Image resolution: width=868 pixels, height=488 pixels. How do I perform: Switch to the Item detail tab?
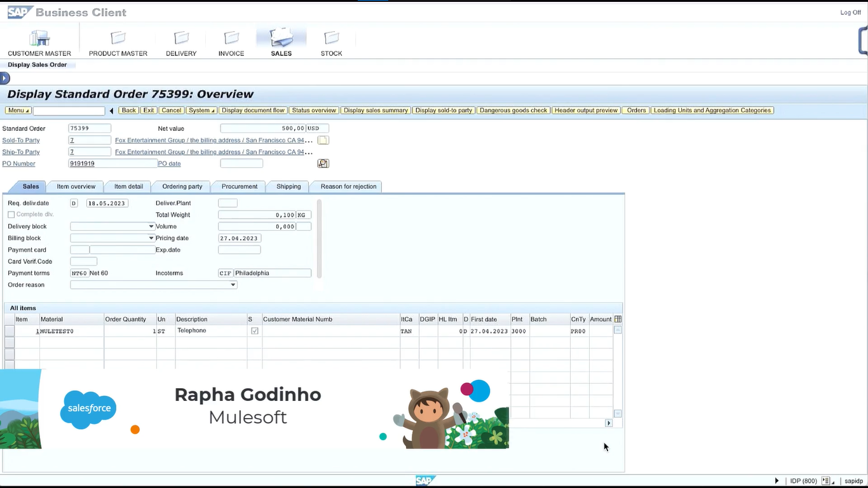point(128,186)
